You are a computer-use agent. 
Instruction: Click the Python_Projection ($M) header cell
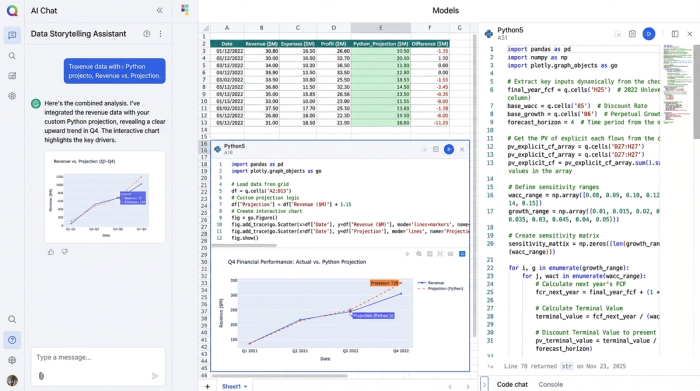point(381,44)
